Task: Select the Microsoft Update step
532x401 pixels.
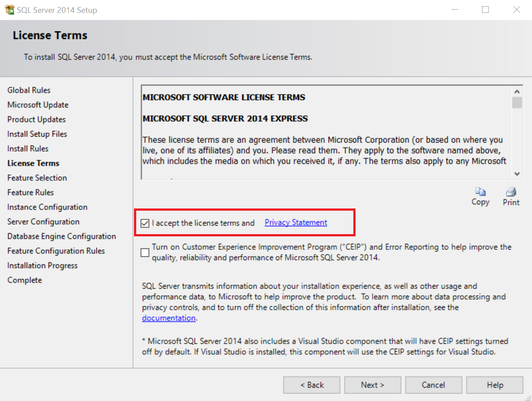Action: tap(38, 105)
